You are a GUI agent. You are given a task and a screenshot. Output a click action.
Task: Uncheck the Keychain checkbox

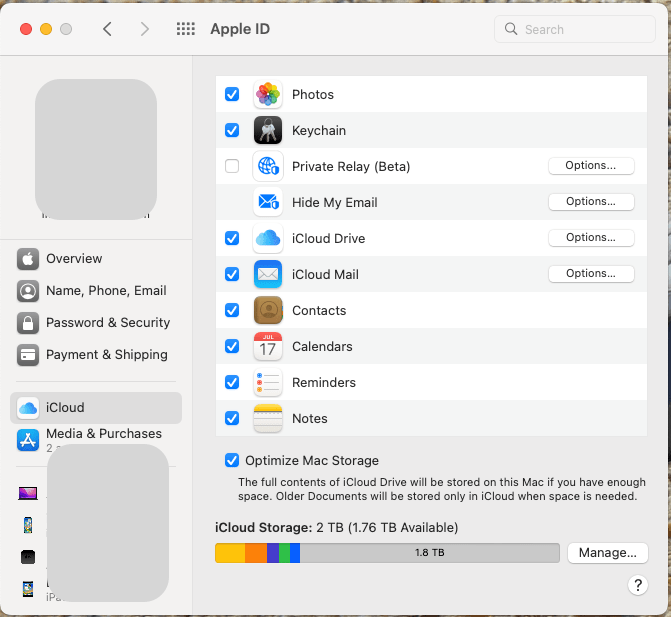[232, 130]
